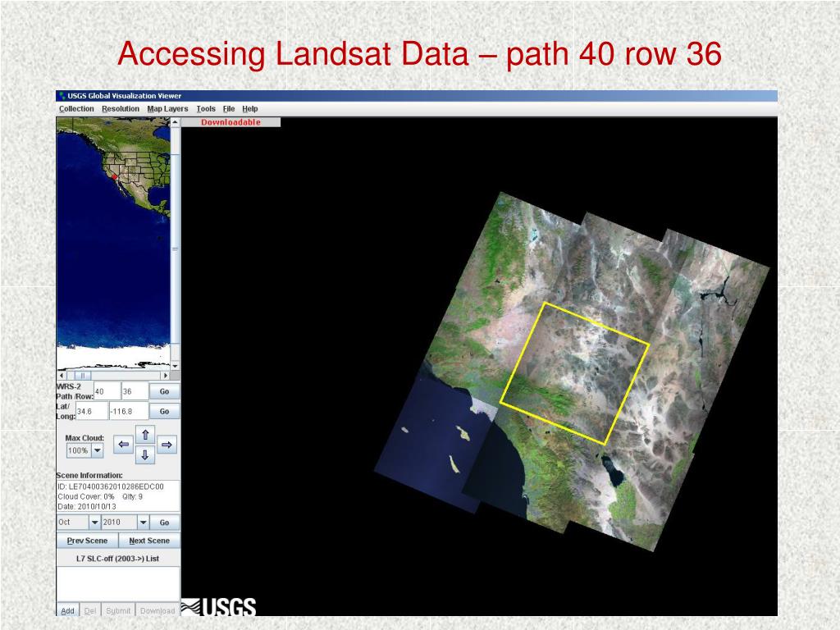This screenshot has height=630, width=840.
Task: Click the Cloud Cover: 0% text
Action: [x=86, y=496]
